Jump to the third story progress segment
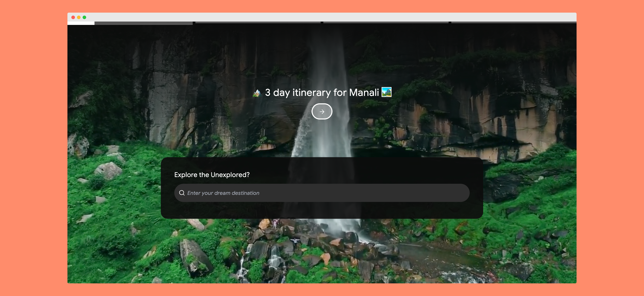 pos(386,22)
